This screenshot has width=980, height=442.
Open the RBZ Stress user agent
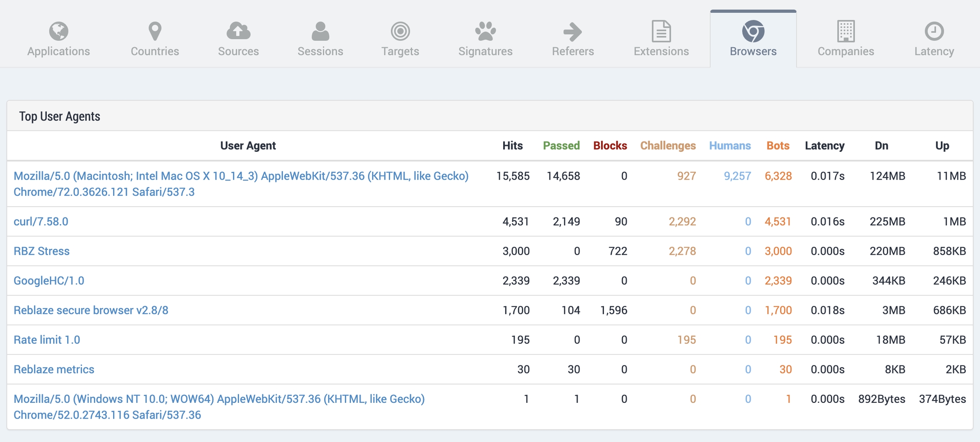pyautogui.click(x=42, y=251)
